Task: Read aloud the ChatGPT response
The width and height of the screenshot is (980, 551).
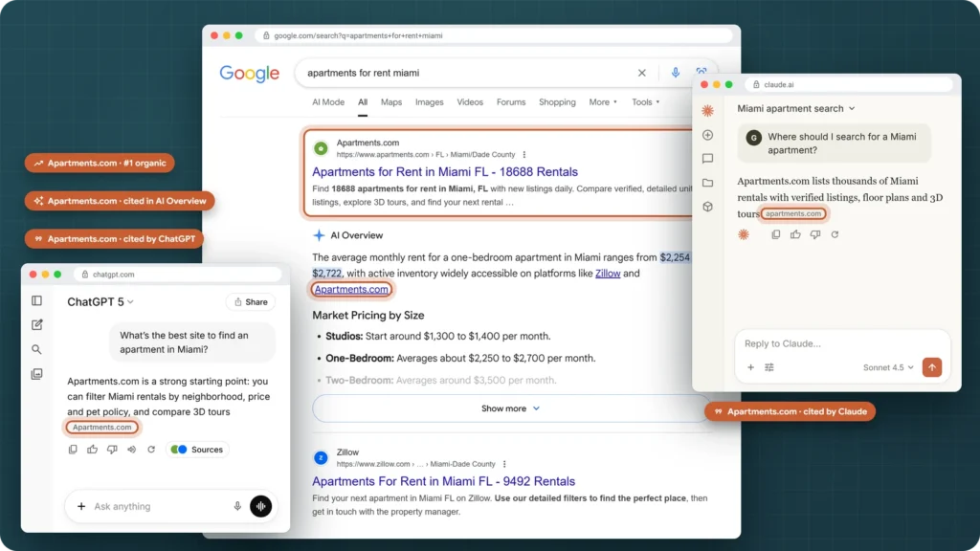Action: click(x=131, y=450)
